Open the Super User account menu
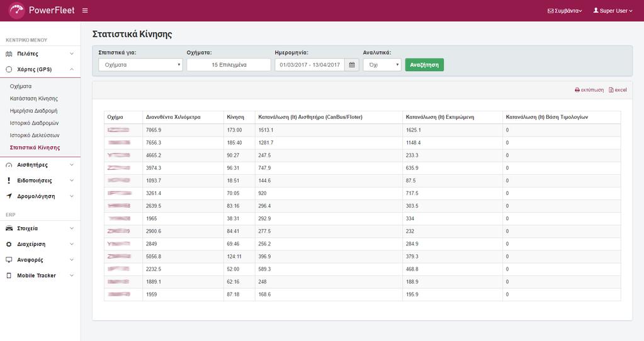This screenshot has height=341, width=644. coord(613,11)
